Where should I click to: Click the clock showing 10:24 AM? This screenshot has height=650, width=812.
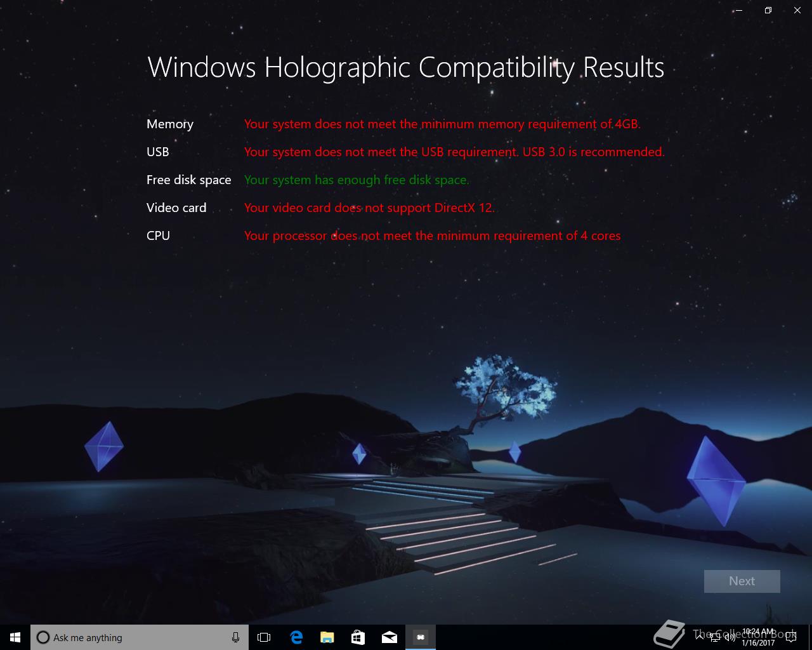point(758,637)
